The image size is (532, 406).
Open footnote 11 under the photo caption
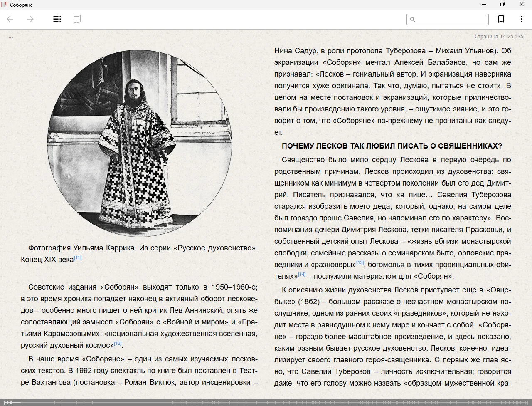78,258
